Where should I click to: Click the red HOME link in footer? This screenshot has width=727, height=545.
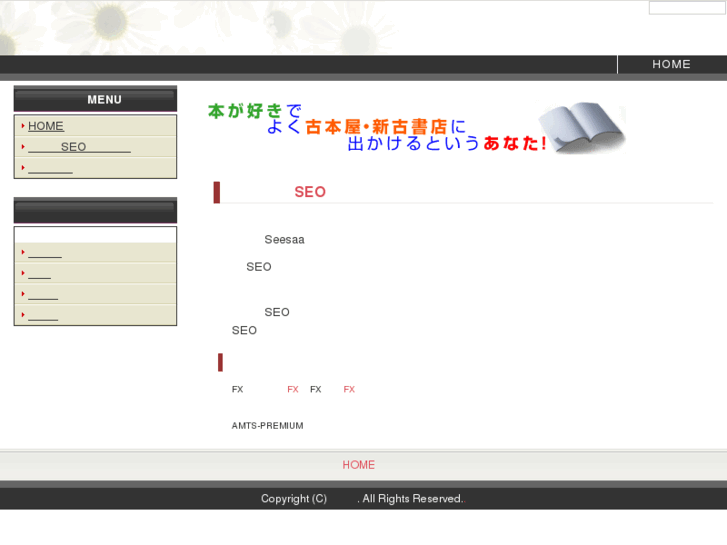358,465
